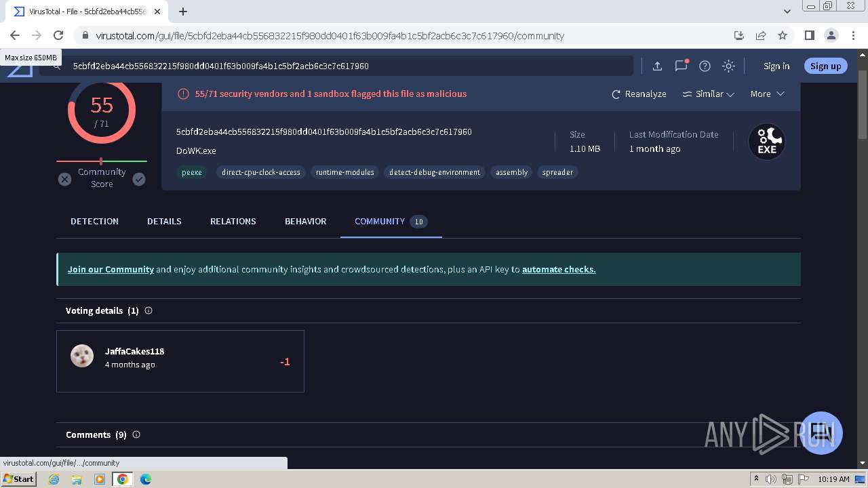
Task: Click the runtime-modules tag
Action: click(345, 172)
